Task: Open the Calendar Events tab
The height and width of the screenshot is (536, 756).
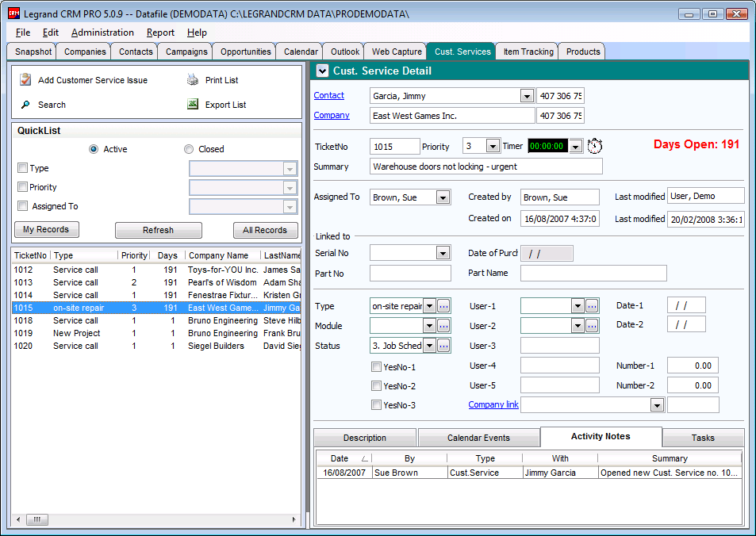Action: click(x=478, y=438)
